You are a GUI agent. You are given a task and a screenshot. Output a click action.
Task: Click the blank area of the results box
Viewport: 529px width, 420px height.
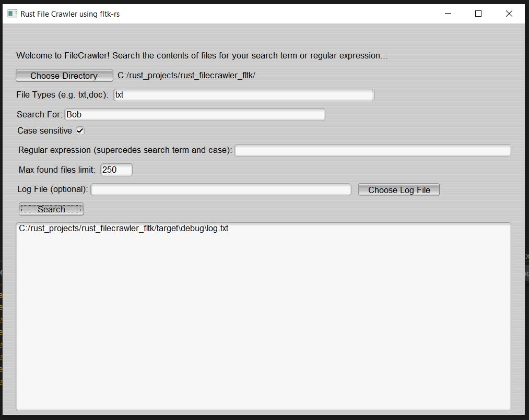click(x=263, y=323)
